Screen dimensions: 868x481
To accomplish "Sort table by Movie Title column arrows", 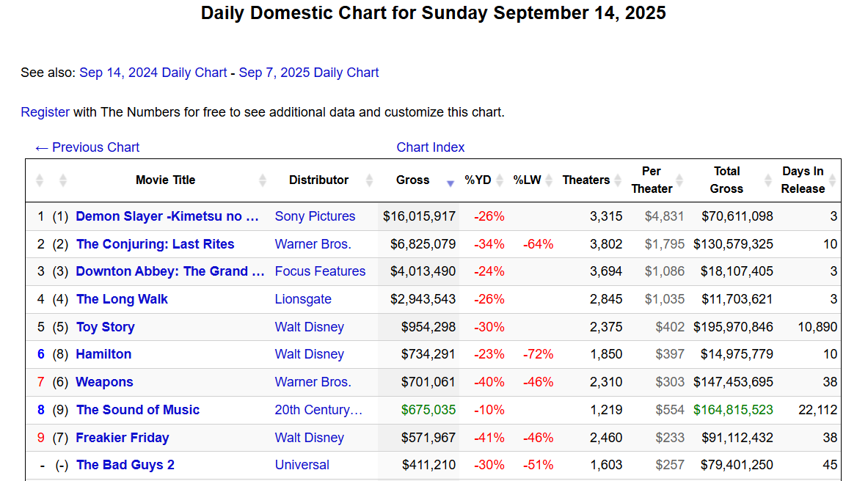I will coord(263,180).
